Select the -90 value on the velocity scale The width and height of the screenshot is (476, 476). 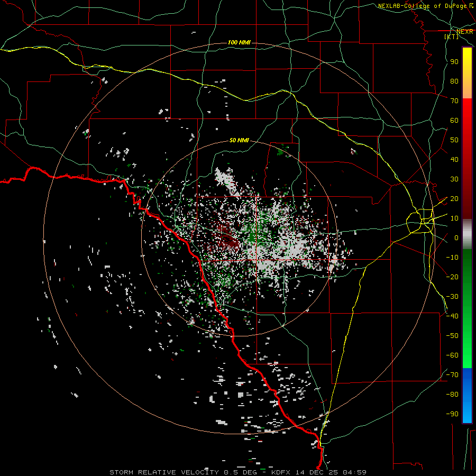(452, 414)
